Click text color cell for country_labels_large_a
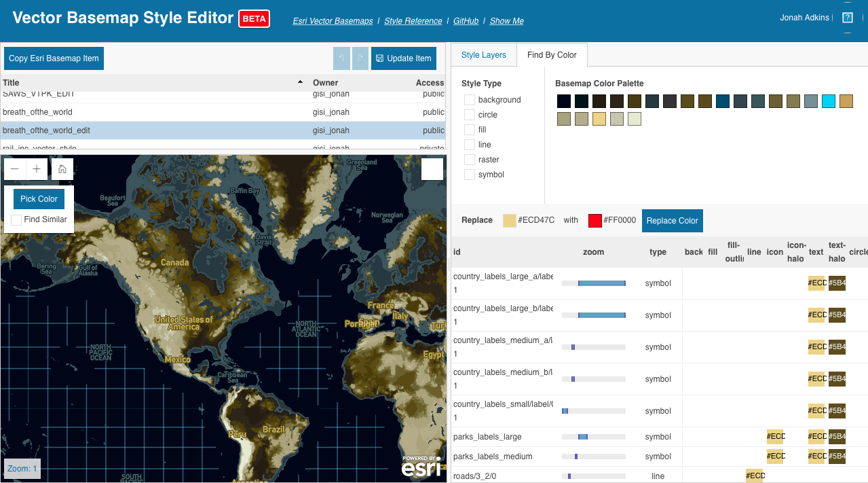The image size is (868, 483). tap(816, 283)
